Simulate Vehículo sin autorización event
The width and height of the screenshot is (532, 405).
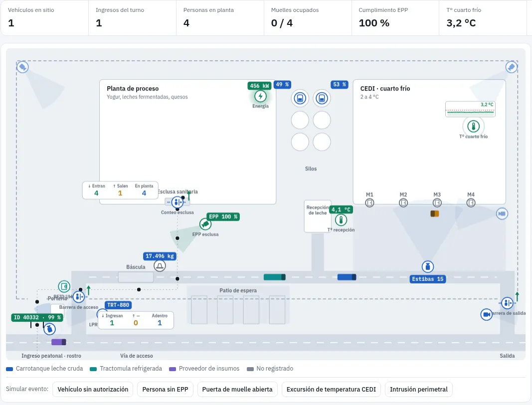point(93,390)
